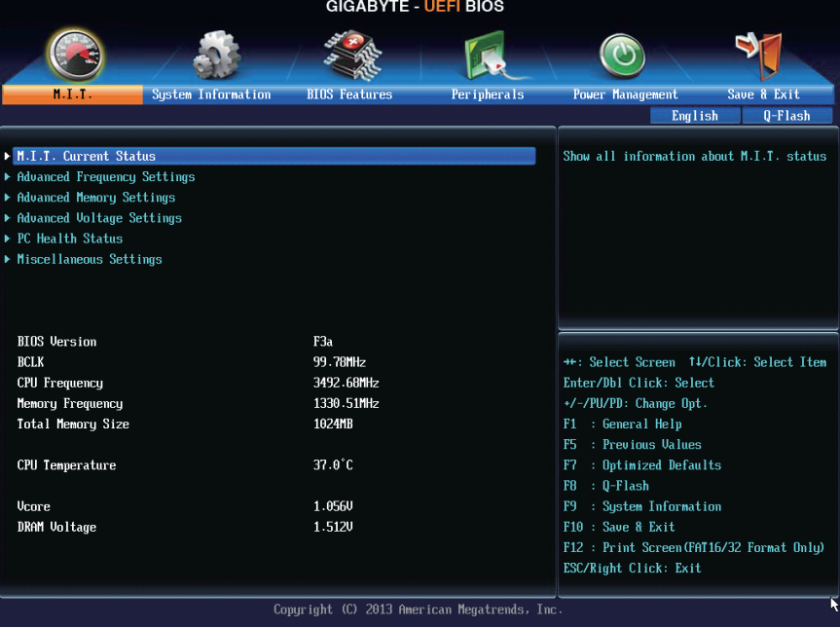Click the arrow beside PC Health Status
Screen dimensions: 840x628
click(x=7, y=239)
